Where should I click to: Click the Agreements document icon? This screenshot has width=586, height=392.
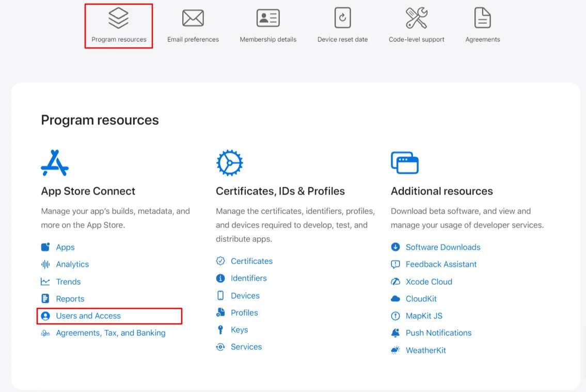pos(482,19)
